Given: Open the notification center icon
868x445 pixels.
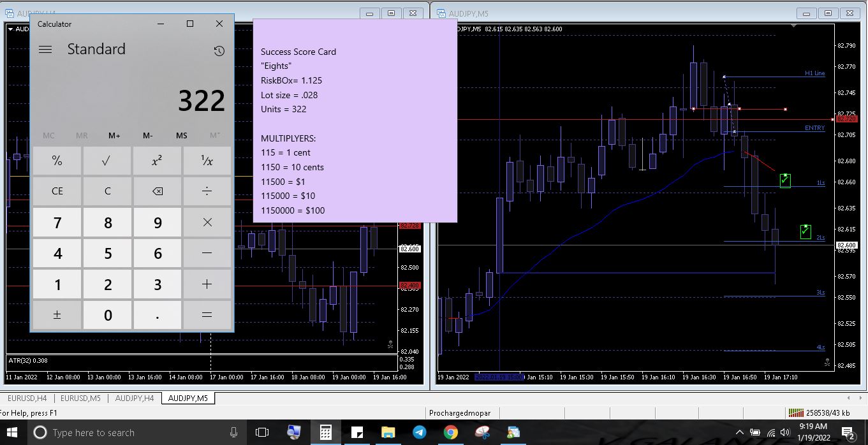Looking at the screenshot, I should click(848, 434).
